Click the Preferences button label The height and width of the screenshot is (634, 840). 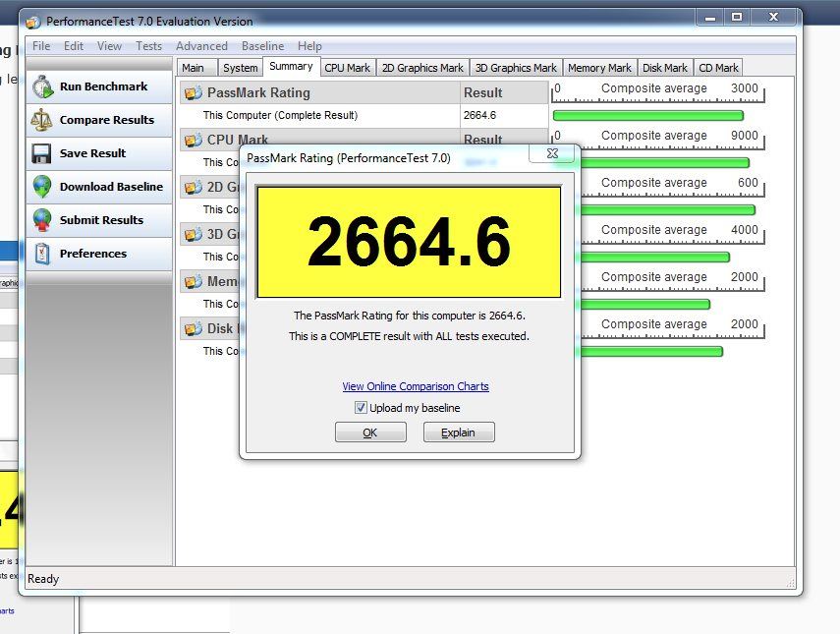click(93, 254)
